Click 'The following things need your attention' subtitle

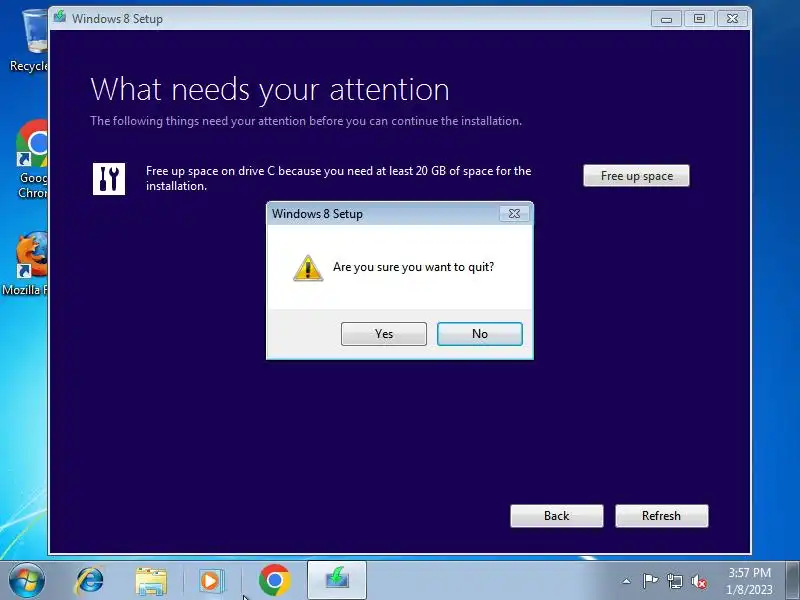pyautogui.click(x=306, y=121)
